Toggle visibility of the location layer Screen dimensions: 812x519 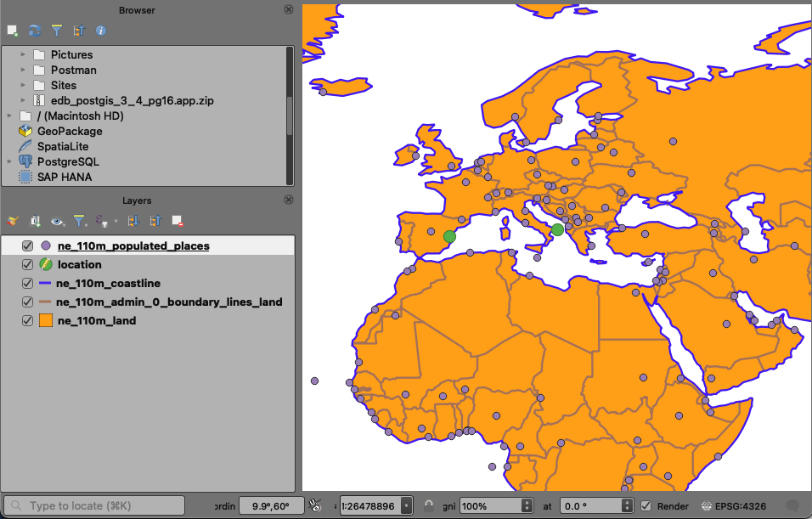(x=27, y=264)
